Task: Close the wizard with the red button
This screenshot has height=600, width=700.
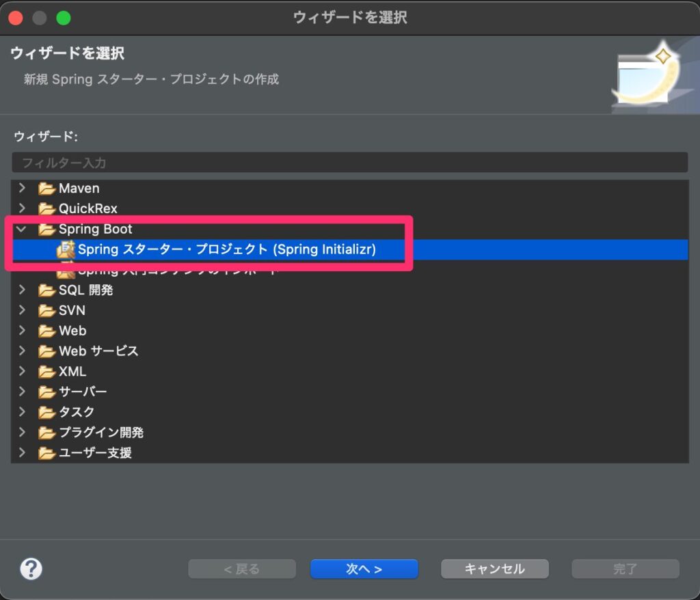Action: 16,18
